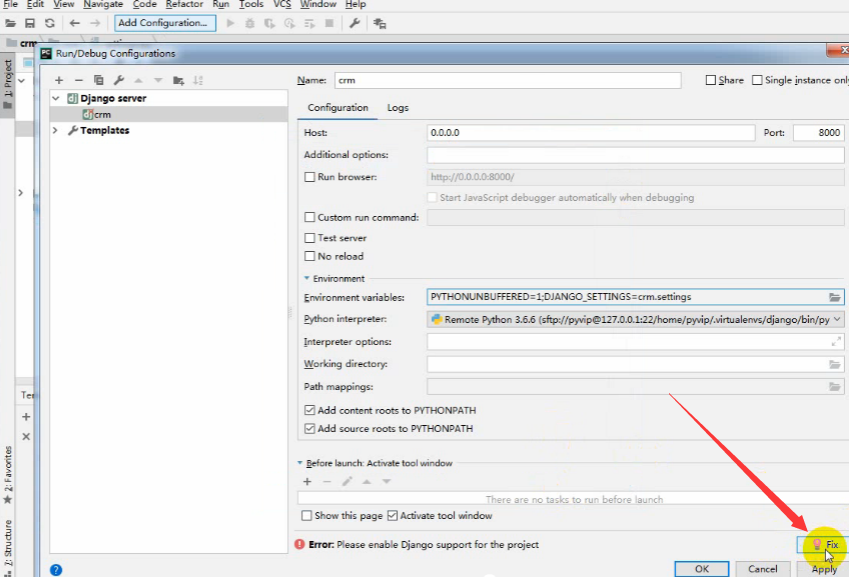This screenshot has width=849, height=577.
Task: Click the Back navigation arrow
Action: (75, 23)
